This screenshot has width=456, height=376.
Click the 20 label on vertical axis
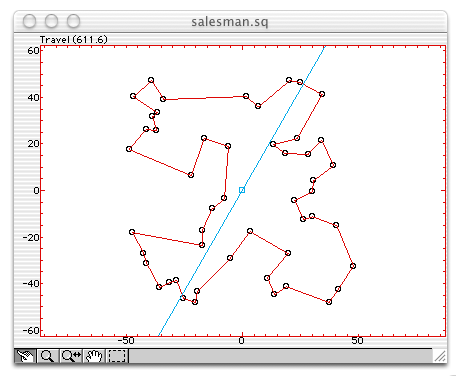[x=33, y=144]
